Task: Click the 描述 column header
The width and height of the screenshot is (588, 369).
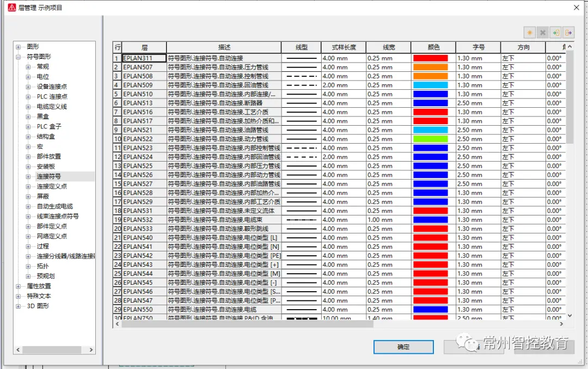Action: [224, 47]
